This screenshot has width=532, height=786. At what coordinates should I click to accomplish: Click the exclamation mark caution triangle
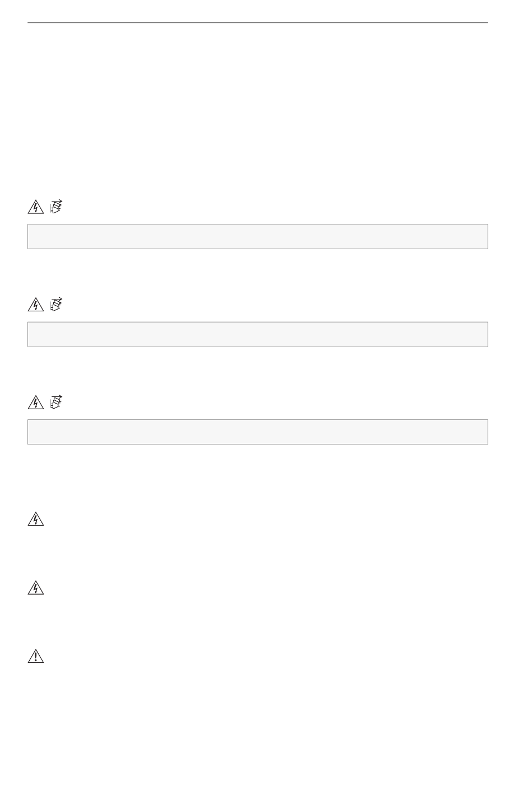pos(35,656)
